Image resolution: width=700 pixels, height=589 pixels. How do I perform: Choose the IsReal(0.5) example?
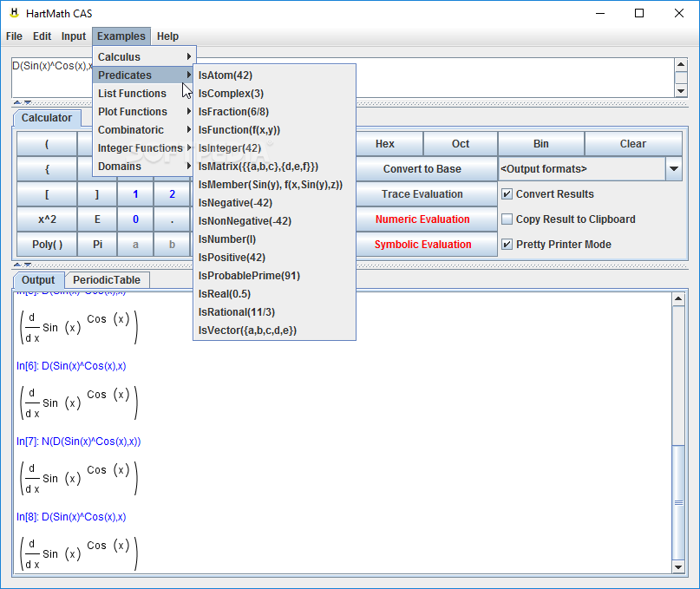coord(274,294)
